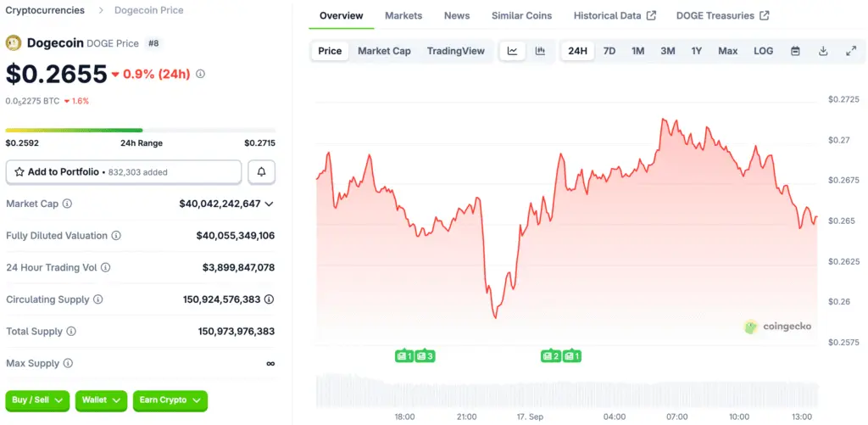
Task: Click info icon beside Circulating Supply value
Action: pos(270,299)
